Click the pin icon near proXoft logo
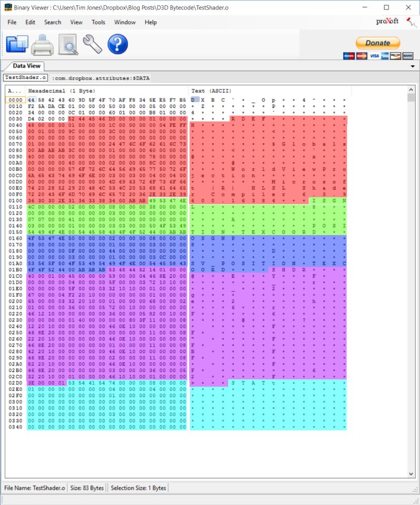The image size is (420, 505). (x=411, y=22)
